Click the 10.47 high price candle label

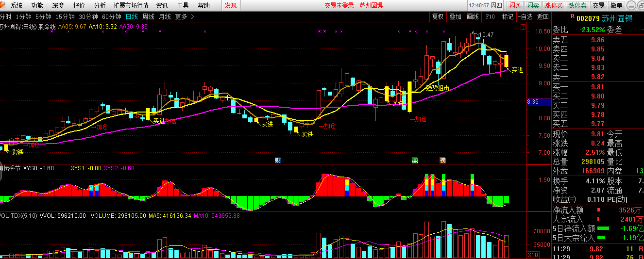click(x=486, y=35)
